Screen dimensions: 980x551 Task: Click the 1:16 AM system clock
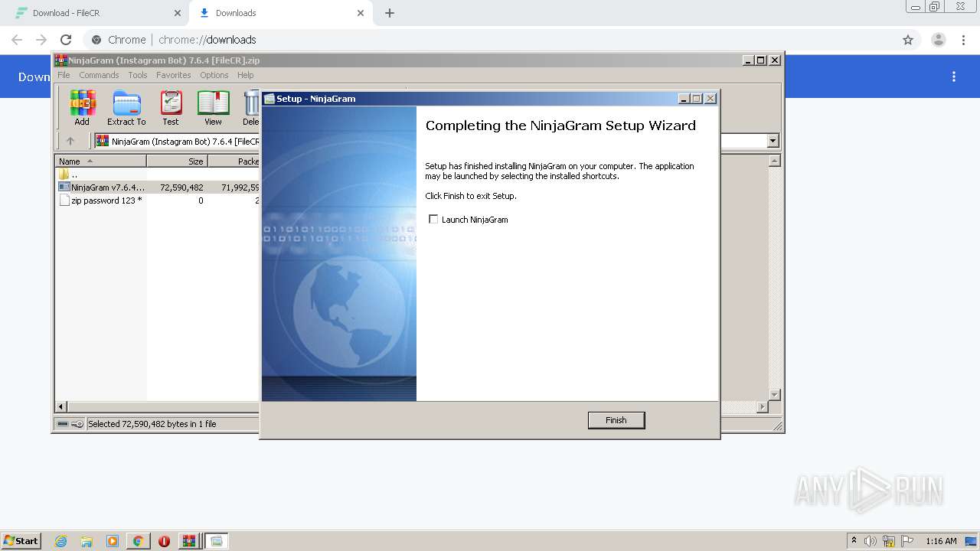coord(941,541)
